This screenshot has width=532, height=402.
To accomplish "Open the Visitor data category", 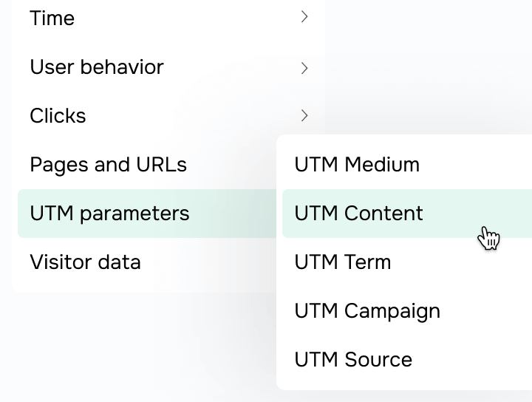I will click(147, 262).
